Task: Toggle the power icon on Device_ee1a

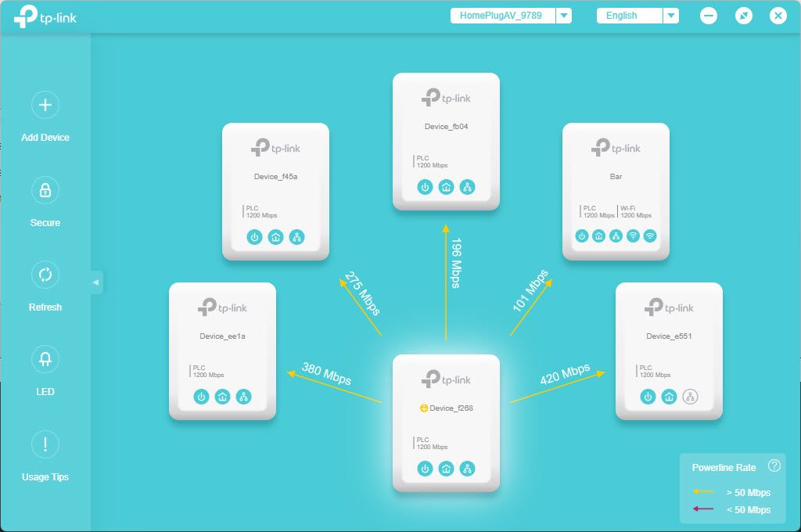Action: point(201,397)
